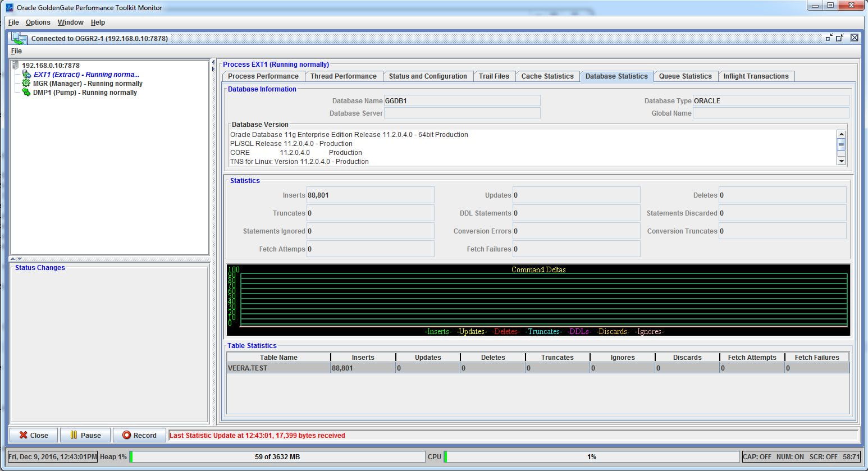868x471 pixels.
Task: Open the Help menu
Action: tap(98, 22)
